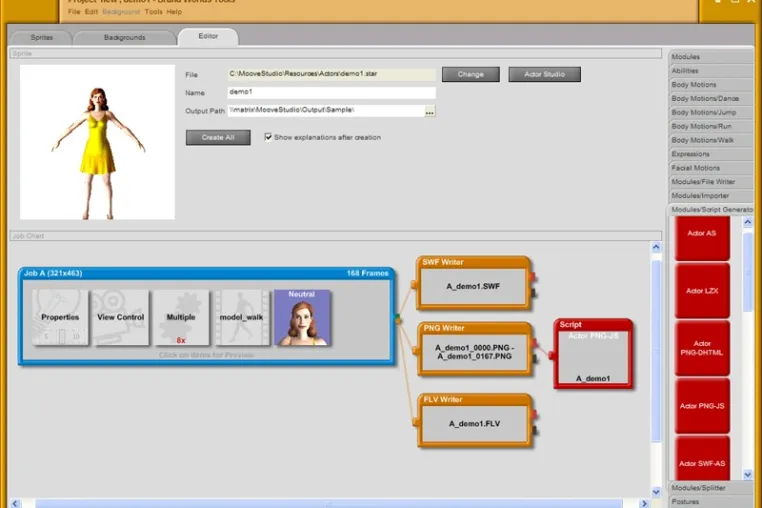Screen dimensions: 762x508
Task: Expand the Body Motions category
Action: [711, 85]
